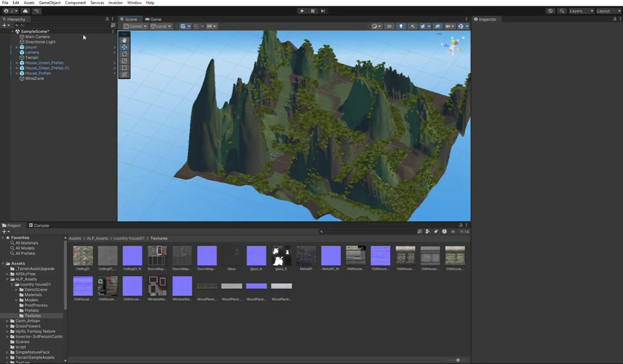Select All Materials under Favorites
This screenshot has width=623, height=364.
26,243
